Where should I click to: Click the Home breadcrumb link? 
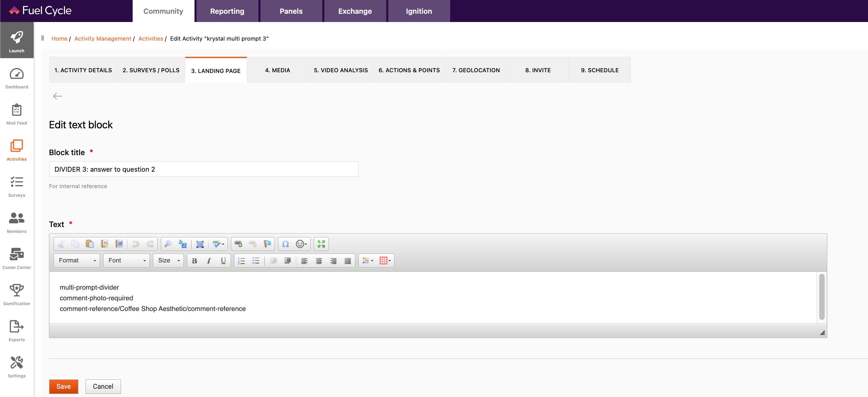click(59, 39)
